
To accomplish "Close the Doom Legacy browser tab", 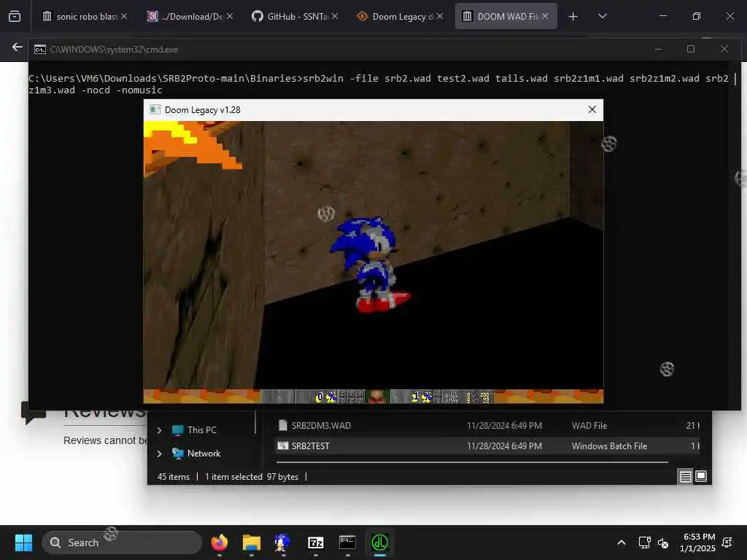I will tap(440, 16).
